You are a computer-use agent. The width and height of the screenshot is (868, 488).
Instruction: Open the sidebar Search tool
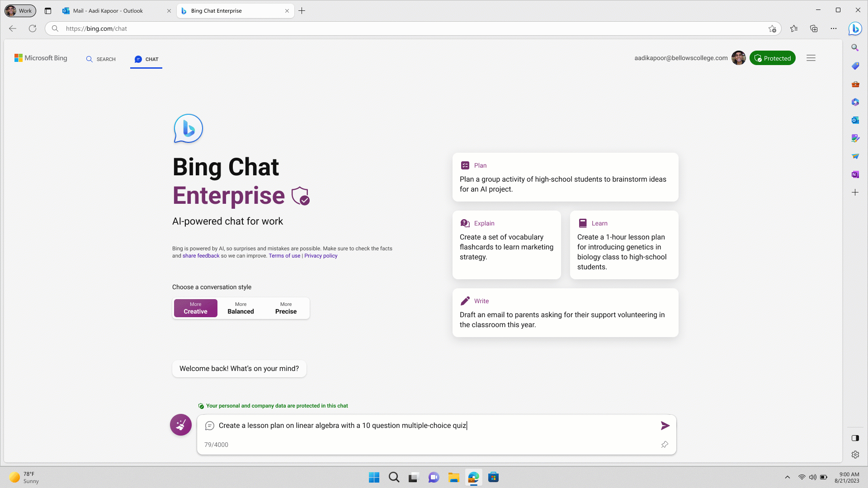(855, 47)
